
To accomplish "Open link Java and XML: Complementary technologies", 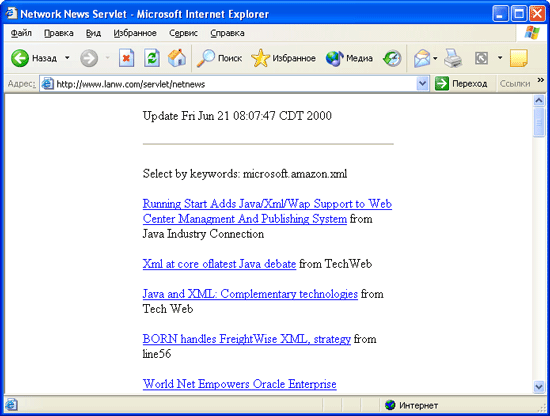I will [x=250, y=294].
